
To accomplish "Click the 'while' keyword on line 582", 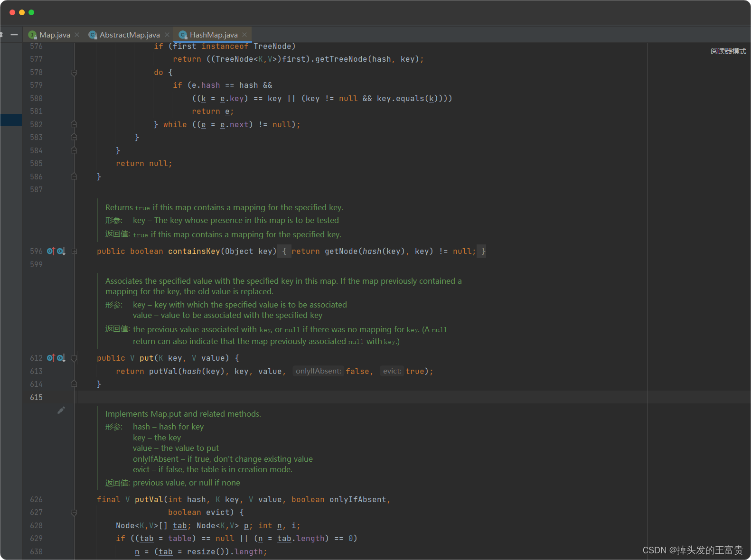I will pos(175,124).
